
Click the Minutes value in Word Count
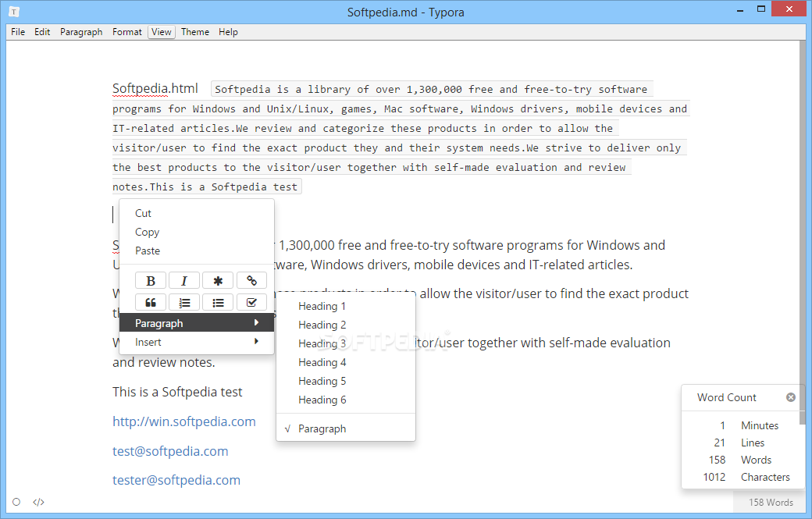click(x=722, y=425)
